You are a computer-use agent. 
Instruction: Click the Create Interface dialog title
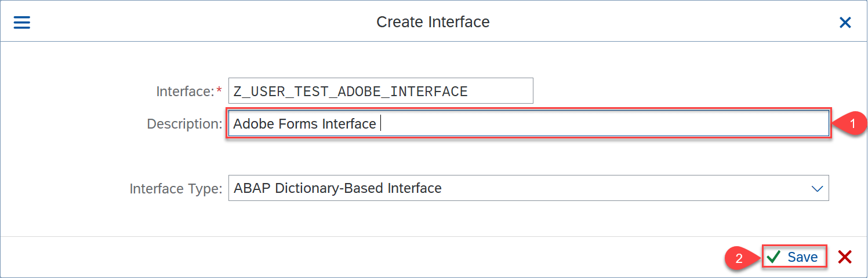coord(433,23)
